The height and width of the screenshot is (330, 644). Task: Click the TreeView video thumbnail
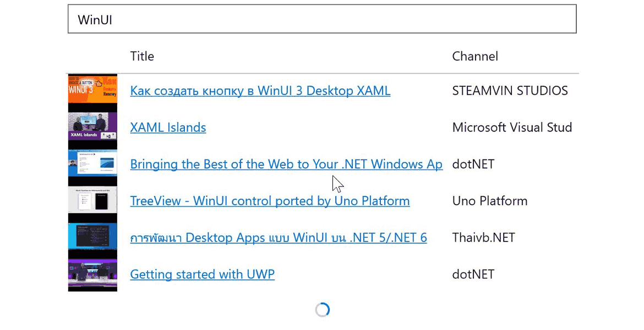pyautogui.click(x=92, y=200)
